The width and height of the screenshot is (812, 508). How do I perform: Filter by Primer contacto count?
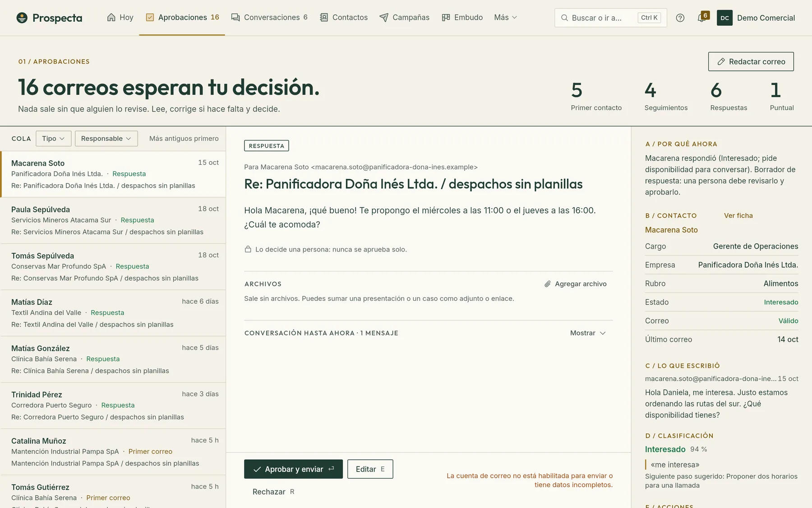click(596, 96)
